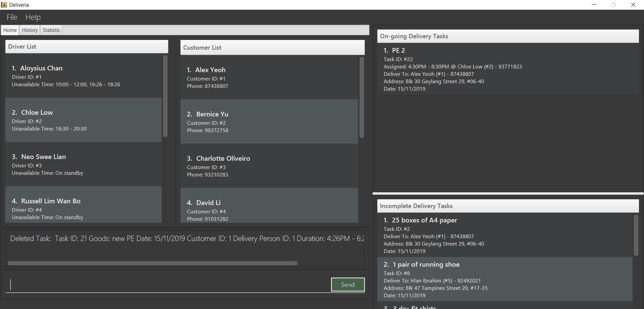Click Aloysius Chan's unavailable time text
The height and width of the screenshot is (309, 644).
point(66,85)
